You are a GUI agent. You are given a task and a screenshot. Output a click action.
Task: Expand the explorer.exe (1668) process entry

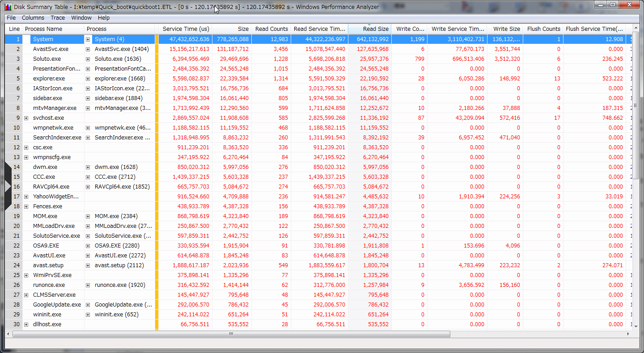point(88,79)
